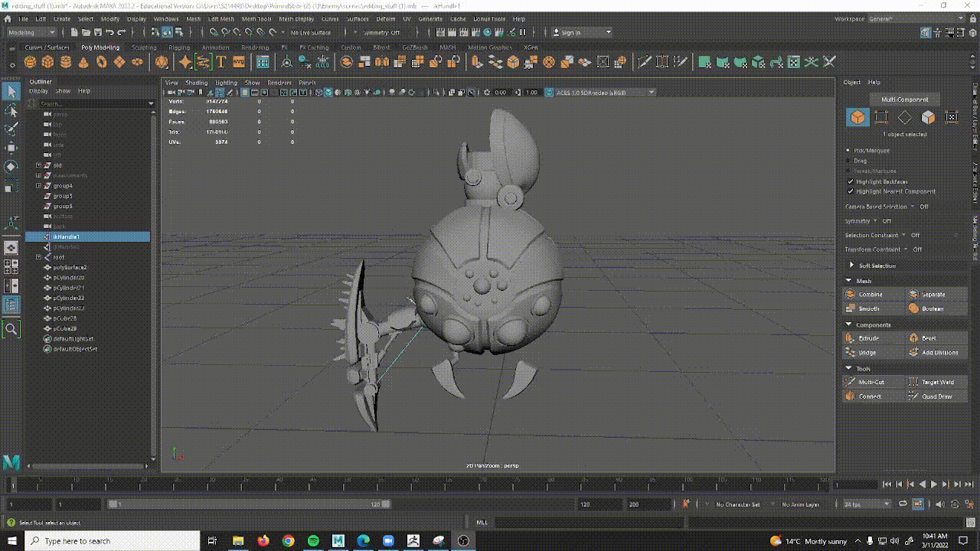Open the Symmetry: Off dropdown in status line
The width and height of the screenshot is (980, 551).
coord(382,32)
